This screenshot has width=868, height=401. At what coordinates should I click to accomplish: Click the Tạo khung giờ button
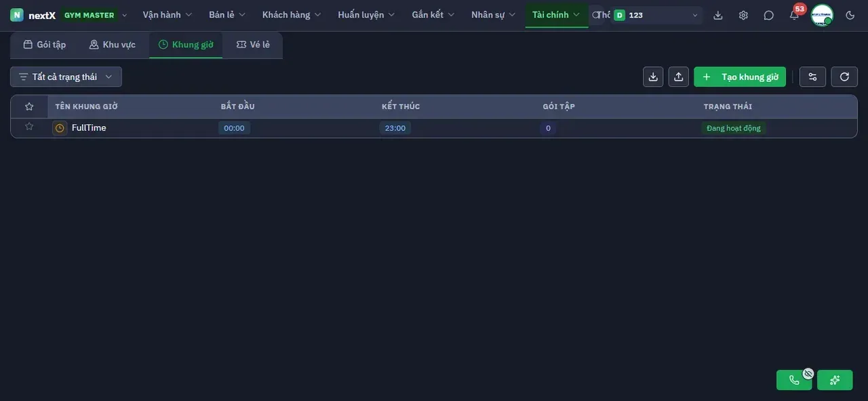(740, 77)
